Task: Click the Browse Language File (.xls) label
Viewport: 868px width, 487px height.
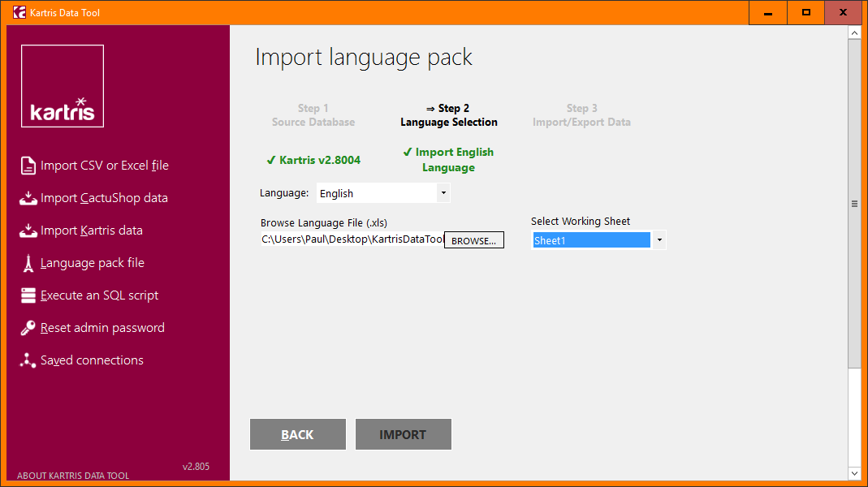Action: pos(324,223)
